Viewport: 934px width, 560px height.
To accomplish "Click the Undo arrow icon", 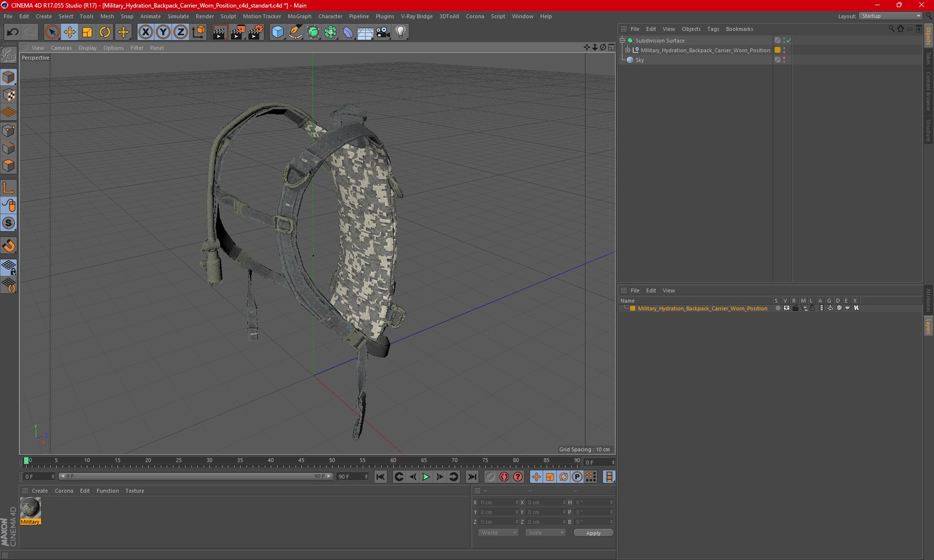I will click(12, 32).
